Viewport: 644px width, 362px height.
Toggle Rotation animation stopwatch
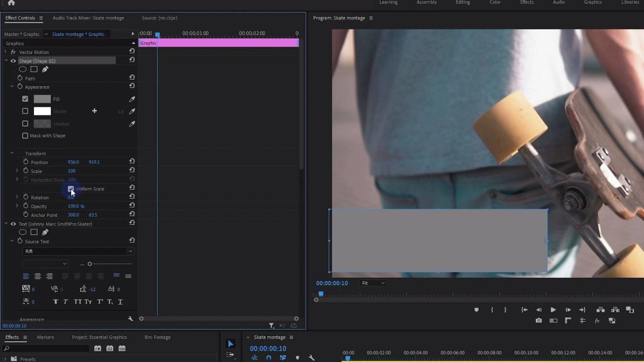click(26, 197)
